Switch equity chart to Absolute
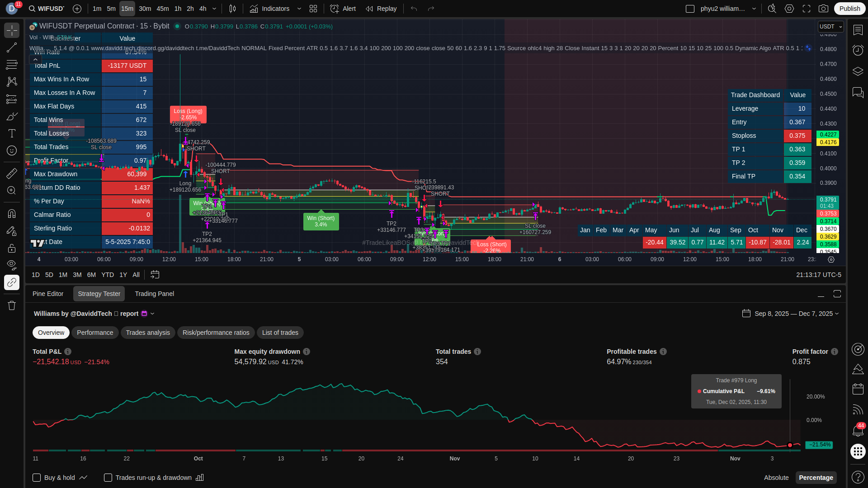This screenshot has height=488, width=868. [x=776, y=478]
